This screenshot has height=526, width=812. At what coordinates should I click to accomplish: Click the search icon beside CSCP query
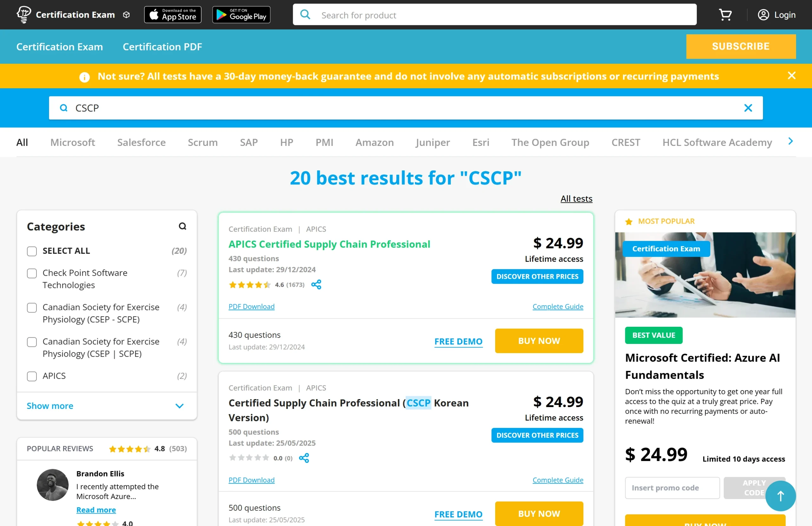tap(63, 108)
